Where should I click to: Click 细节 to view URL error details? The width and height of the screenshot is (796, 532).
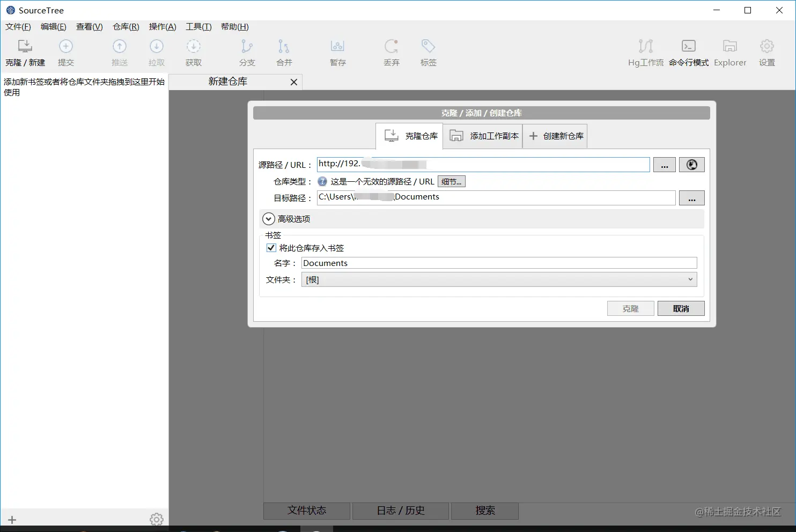451,181
